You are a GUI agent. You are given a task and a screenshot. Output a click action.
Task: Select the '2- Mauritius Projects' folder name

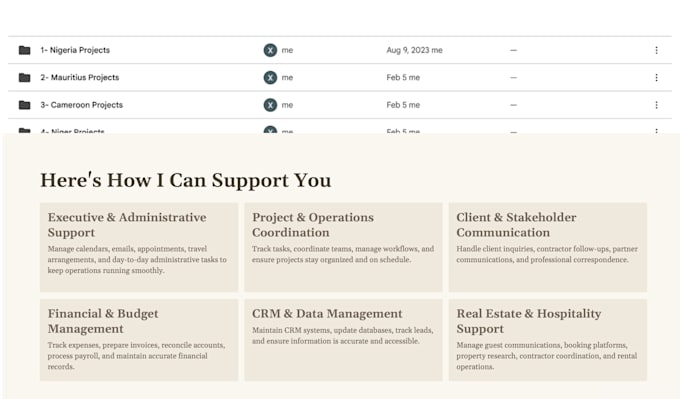pos(80,78)
